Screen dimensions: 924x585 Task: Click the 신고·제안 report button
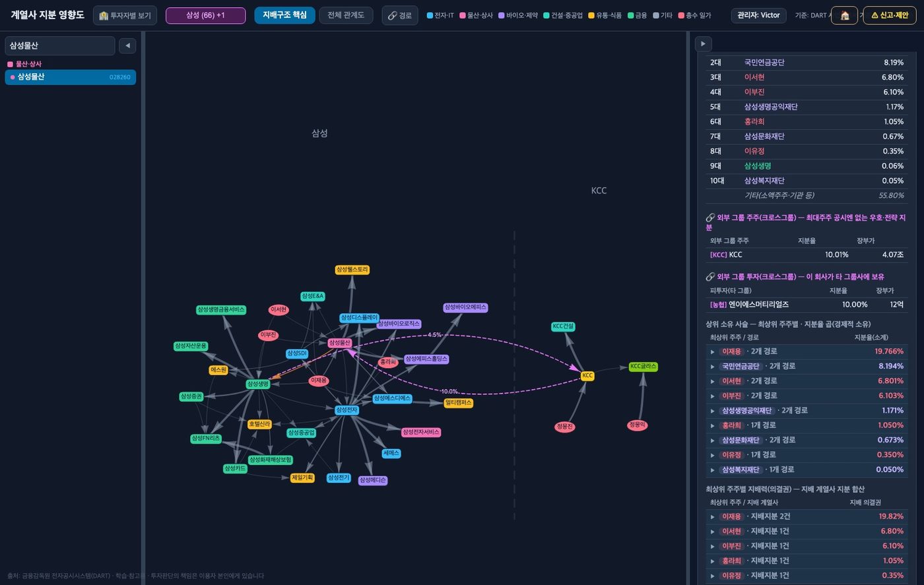[x=890, y=15]
